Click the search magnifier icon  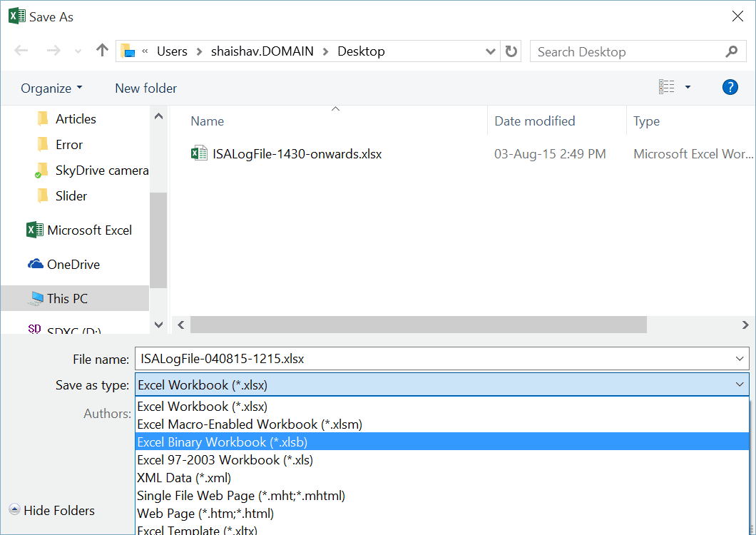732,51
